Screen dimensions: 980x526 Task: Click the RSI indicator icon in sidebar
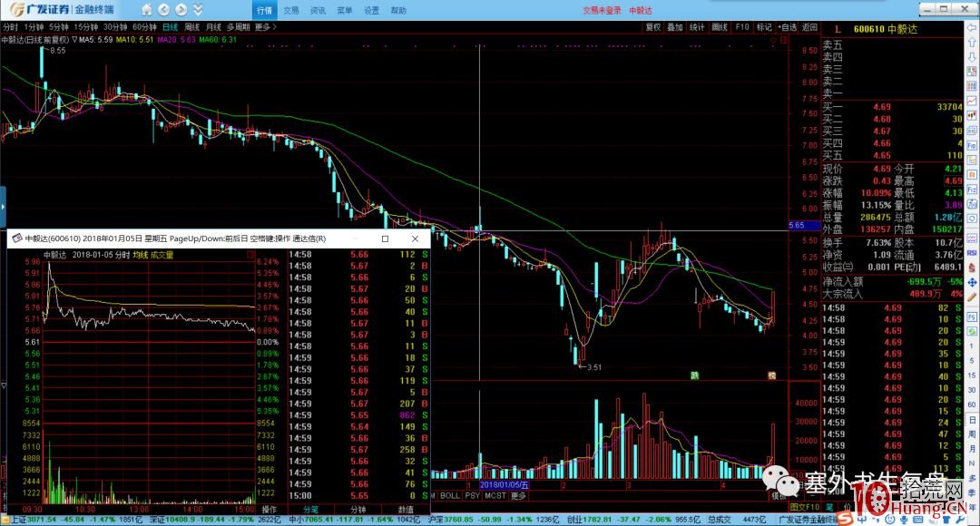point(972,253)
